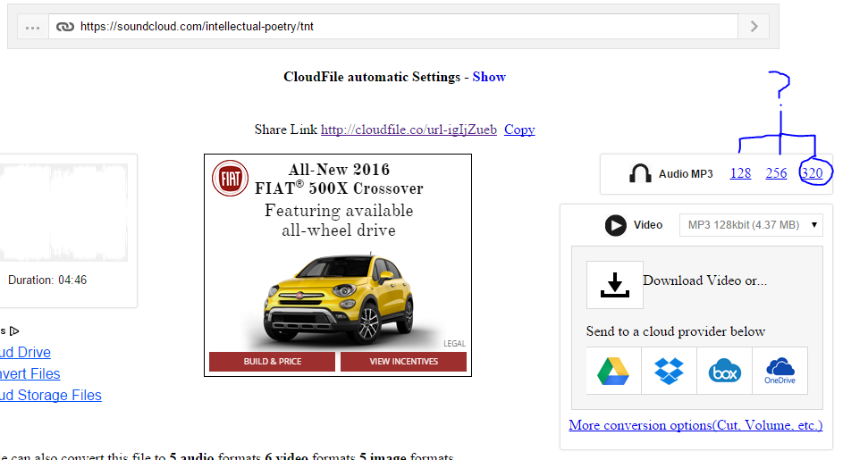Select 256 kbit MP3 audio quality
The height and width of the screenshot is (460, 868).
(x=776, y=173)
